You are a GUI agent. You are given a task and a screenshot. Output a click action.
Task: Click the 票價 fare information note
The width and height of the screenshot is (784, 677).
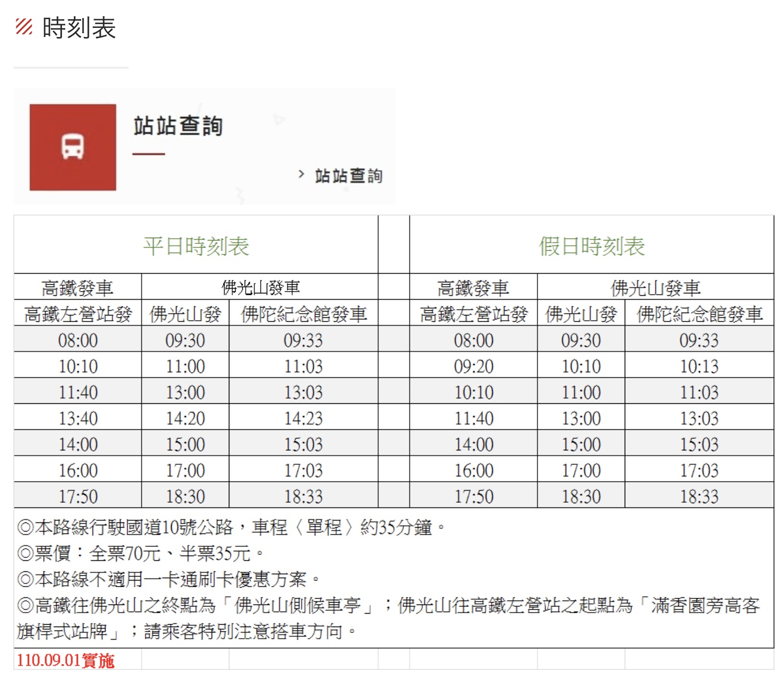pyautogui.click(x=140, y=553)
